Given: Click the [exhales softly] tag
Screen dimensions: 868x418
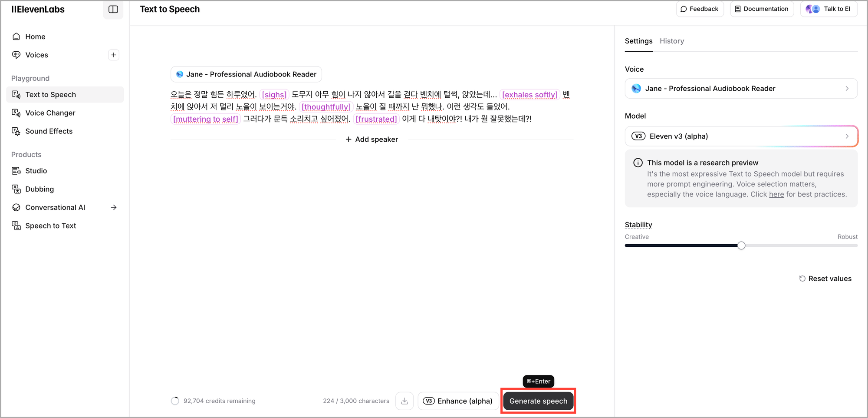Looking at the screenshot, I should [x=529, y=95].
